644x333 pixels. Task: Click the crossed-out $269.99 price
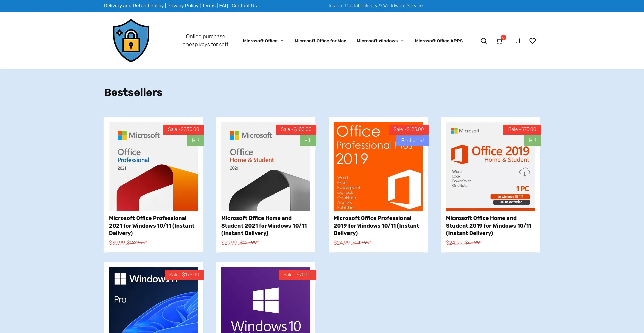tap(137, 242)
